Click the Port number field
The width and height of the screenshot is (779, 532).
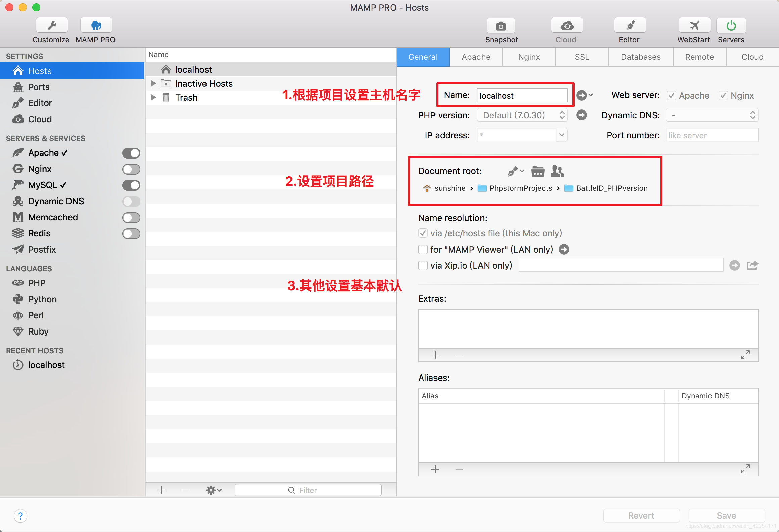click(x=712, y=135)
